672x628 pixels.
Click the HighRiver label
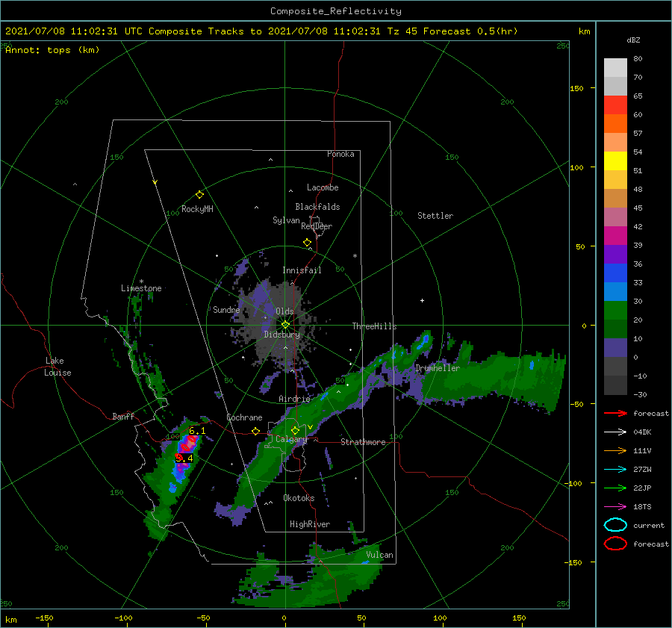[310, 524]
